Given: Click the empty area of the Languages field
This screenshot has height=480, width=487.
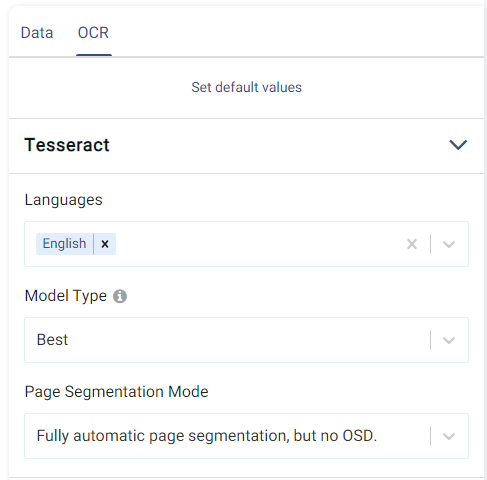Looking at the screenshot, I should pyautogui.click(x=260, y=244).
